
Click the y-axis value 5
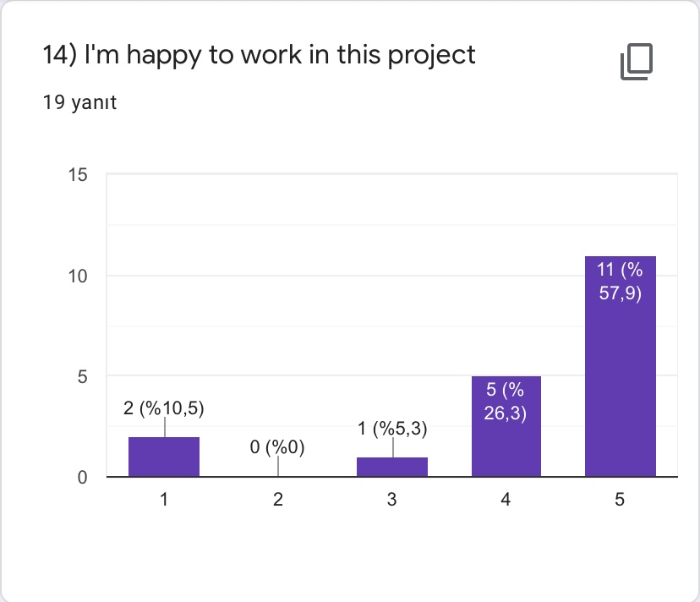82,376
